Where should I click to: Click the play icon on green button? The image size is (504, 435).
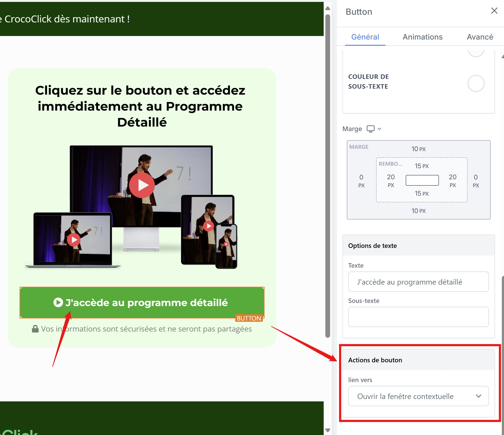58,302
